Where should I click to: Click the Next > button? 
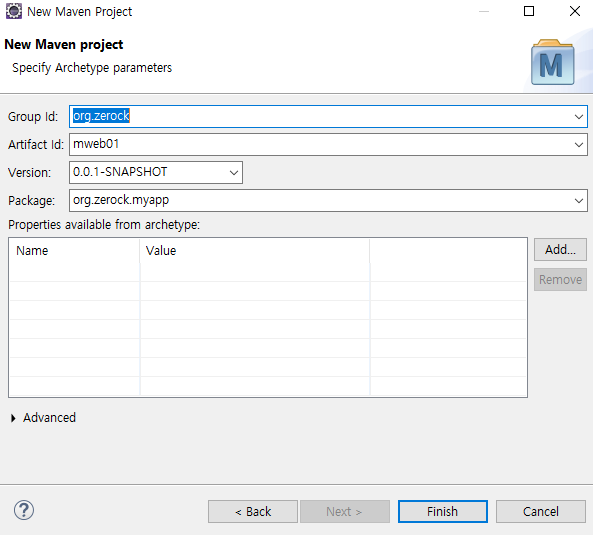[x=345, y=512]
